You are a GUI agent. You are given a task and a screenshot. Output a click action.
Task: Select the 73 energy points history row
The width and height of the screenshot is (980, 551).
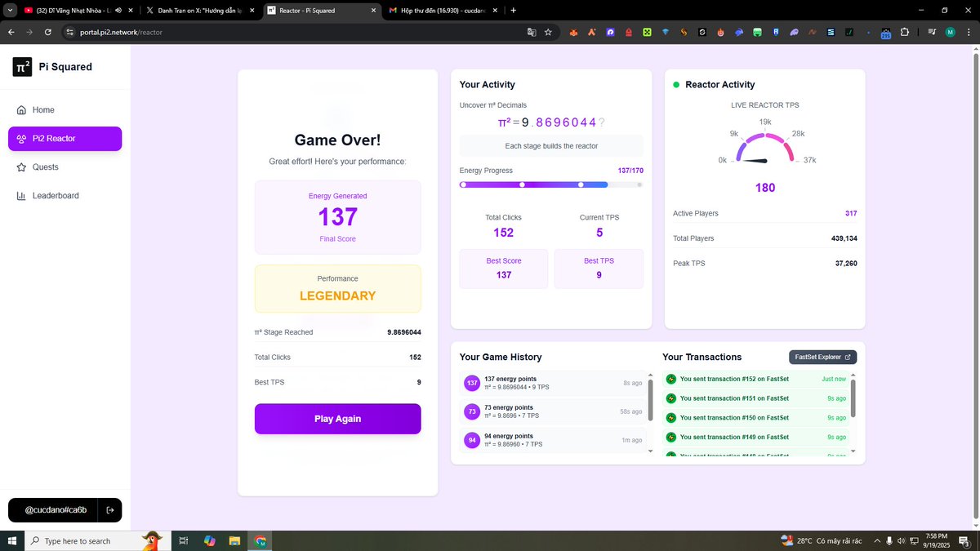pyautogui.click(x=553, y=411)
